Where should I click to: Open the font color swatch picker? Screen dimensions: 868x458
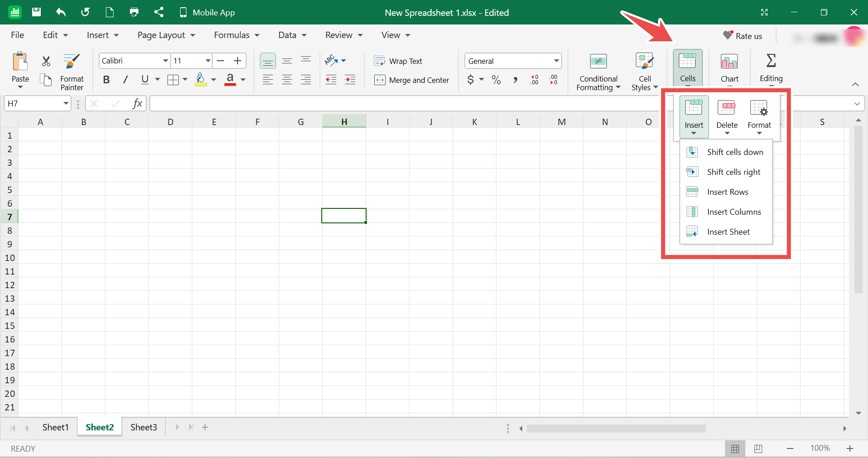pos(243,80)
